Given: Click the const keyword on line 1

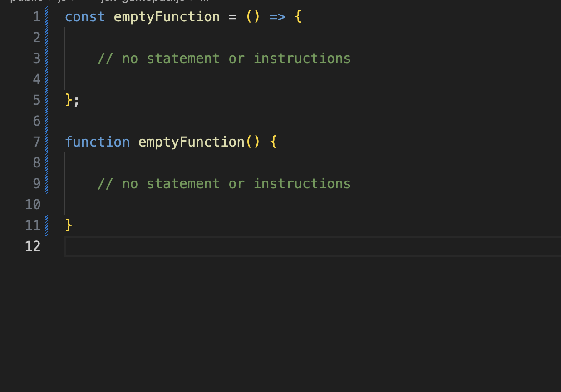Looking at the screenshot, I should point(84,16).
